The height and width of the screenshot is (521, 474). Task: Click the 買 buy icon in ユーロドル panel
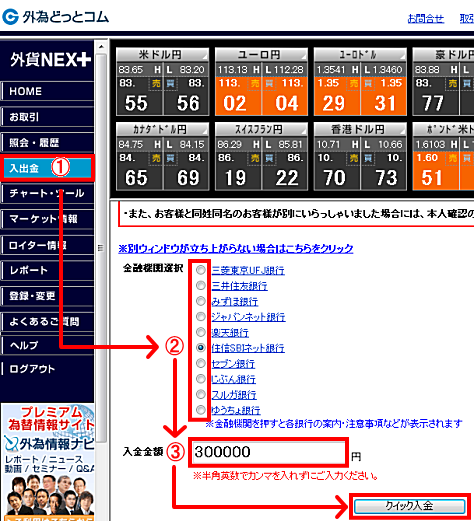pos(368,83)
